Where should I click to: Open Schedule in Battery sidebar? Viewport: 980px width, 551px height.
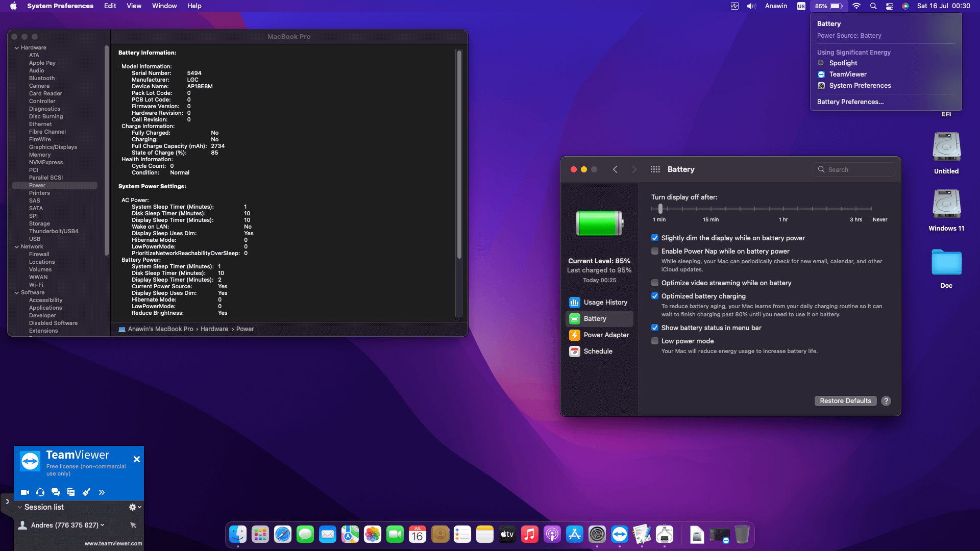[x=599, y=352]
